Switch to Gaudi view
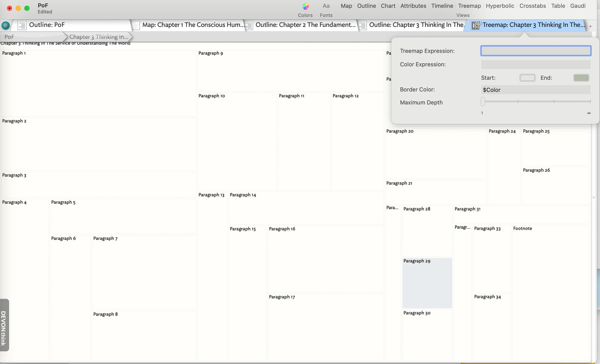 click(x=578, y=6)
